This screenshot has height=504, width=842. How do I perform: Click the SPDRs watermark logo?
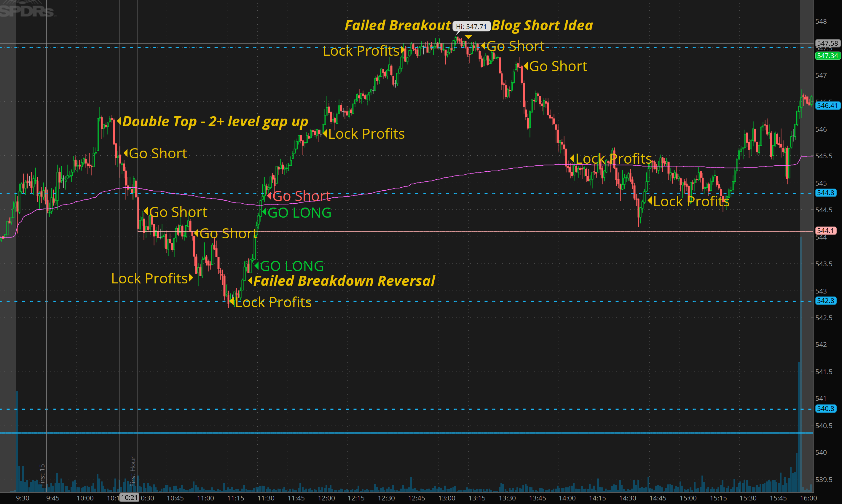pyautogui.click(x=26, y=11)
